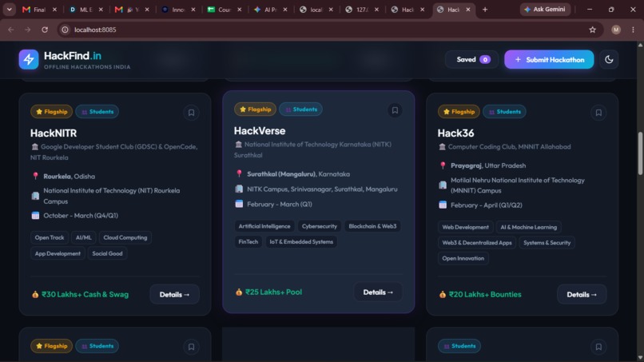The width and height of the screenshot is (644, 362).
Task: Click the Flagship badge on Hack36
Action: (459, 112)
